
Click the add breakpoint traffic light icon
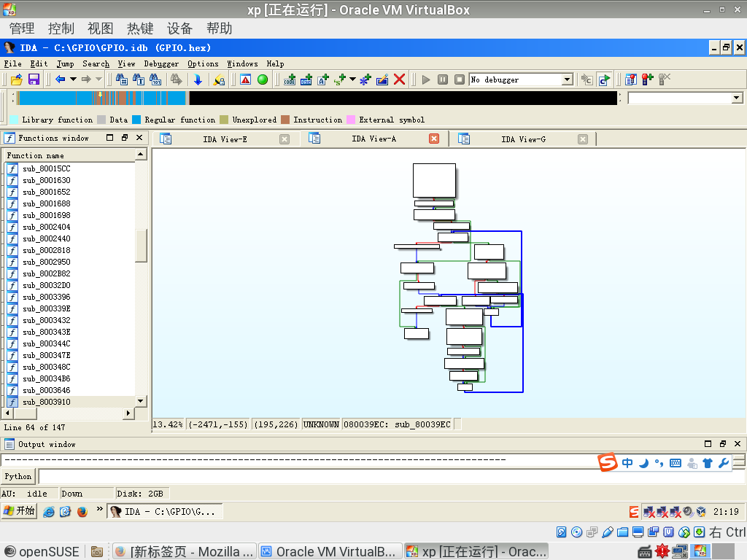pos(648,79)
